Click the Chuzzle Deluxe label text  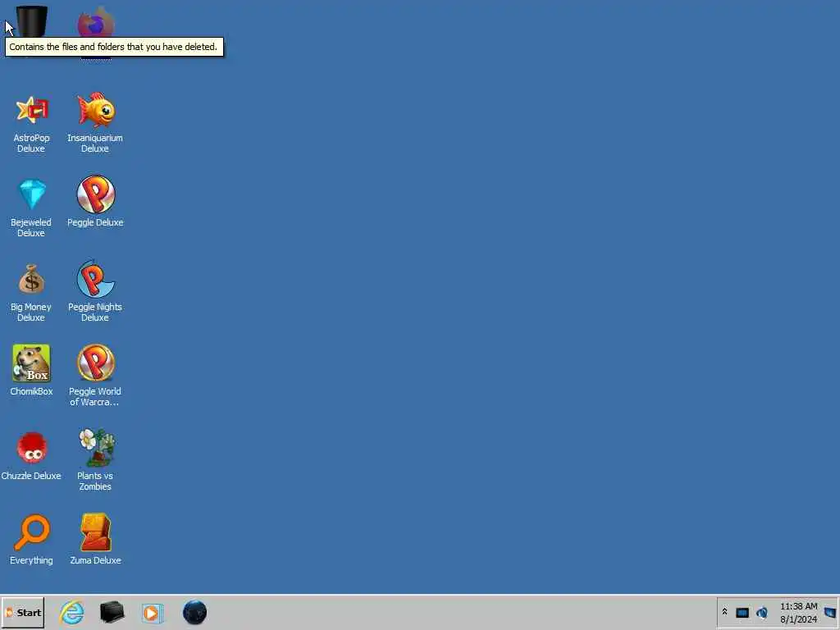[31, 476]
